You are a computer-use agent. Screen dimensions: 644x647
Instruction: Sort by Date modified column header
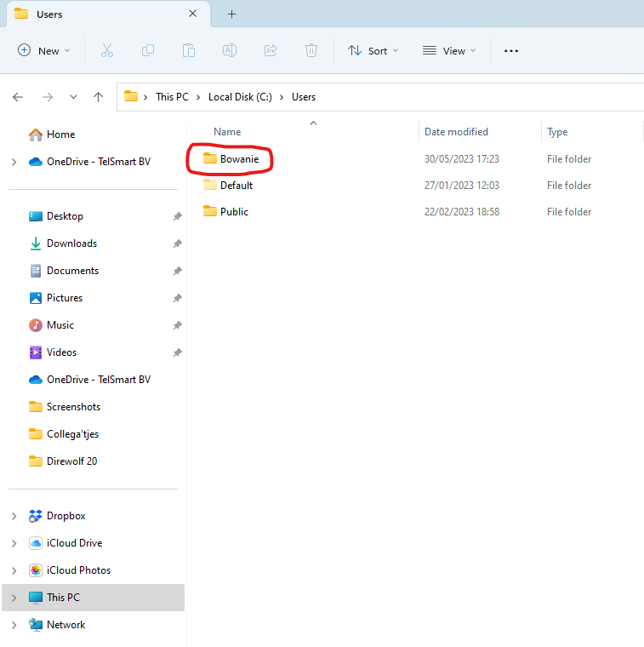pyautogui.click(x=456, y=132)
